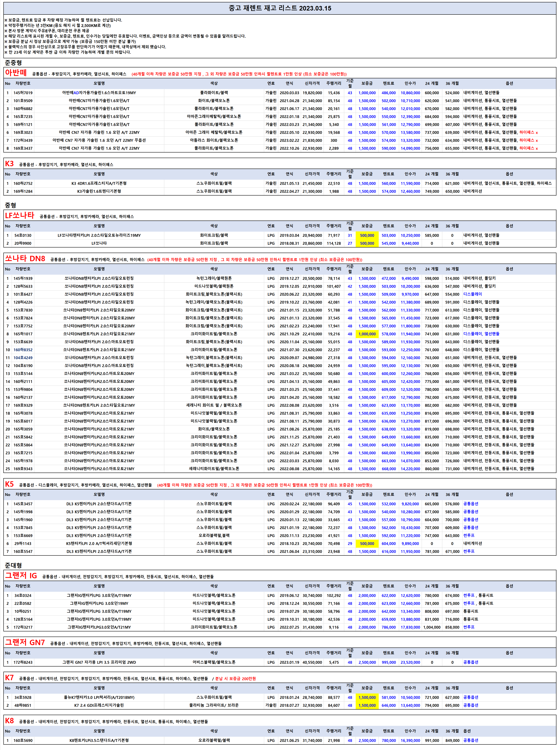This screenshot has height=750, width=560.
Task: Select 렌트료 578,000 in DN8 table
Action: (x=389, y=334)
